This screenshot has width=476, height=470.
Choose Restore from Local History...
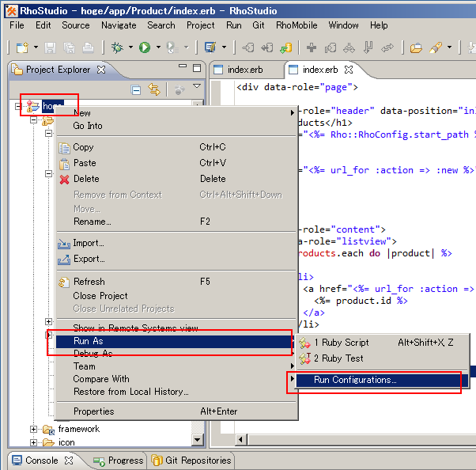176,392
